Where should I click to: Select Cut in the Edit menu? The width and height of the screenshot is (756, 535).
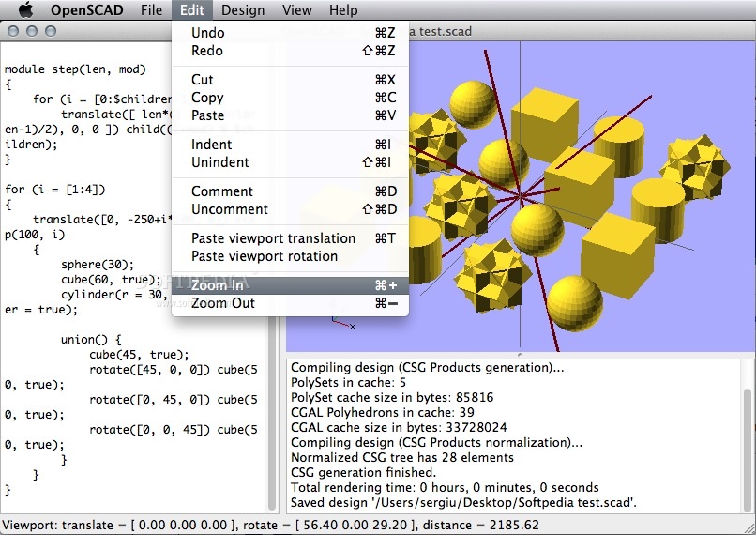coord(203,80)
